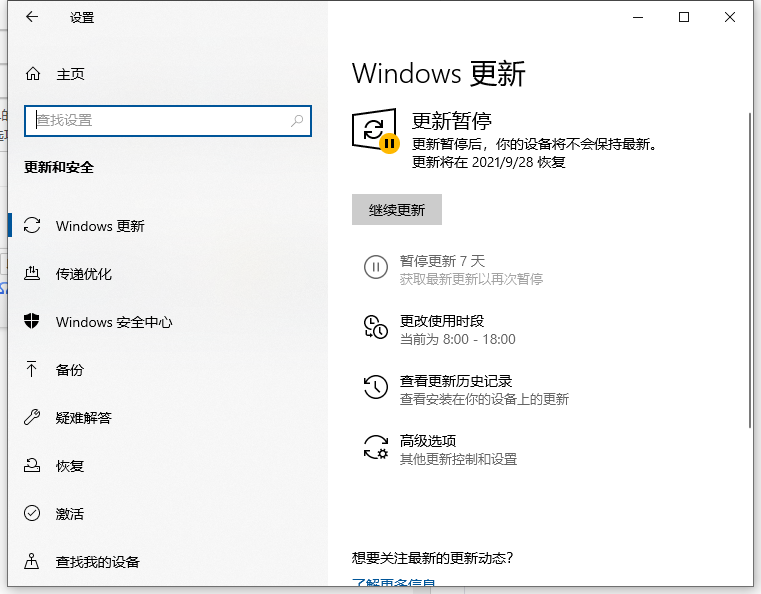Select 恢复 in the left navigation
The image size is (761, 594).
tap(70, 466)
